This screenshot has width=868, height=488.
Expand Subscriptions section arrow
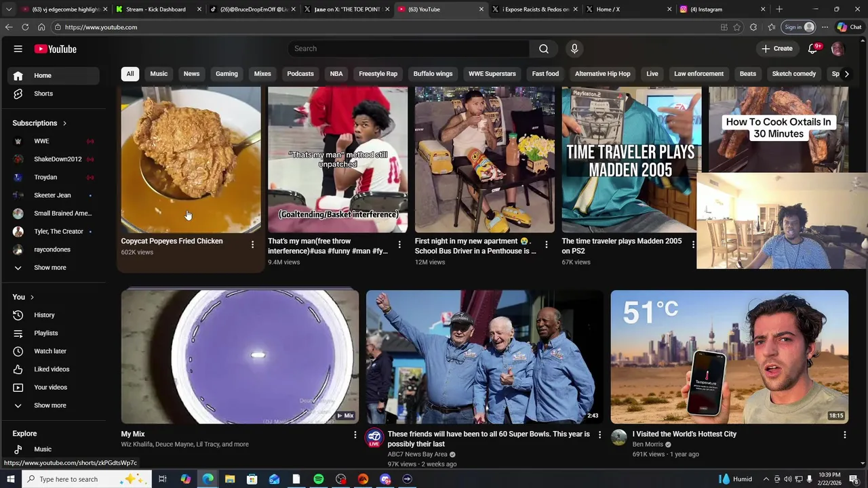[64, 123]
